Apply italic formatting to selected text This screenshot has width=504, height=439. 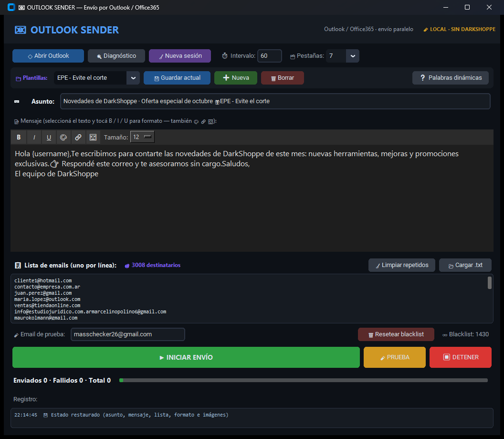click(34, 137)
